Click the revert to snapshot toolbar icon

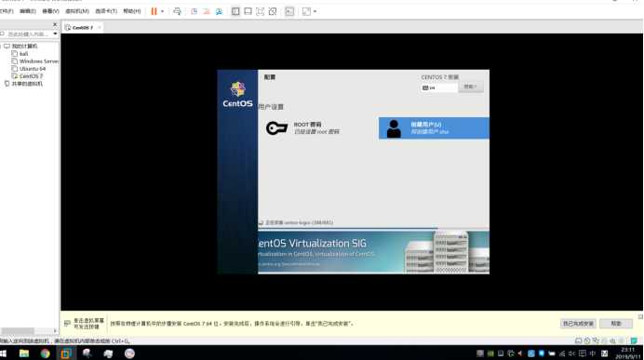[x=207, y=11]
